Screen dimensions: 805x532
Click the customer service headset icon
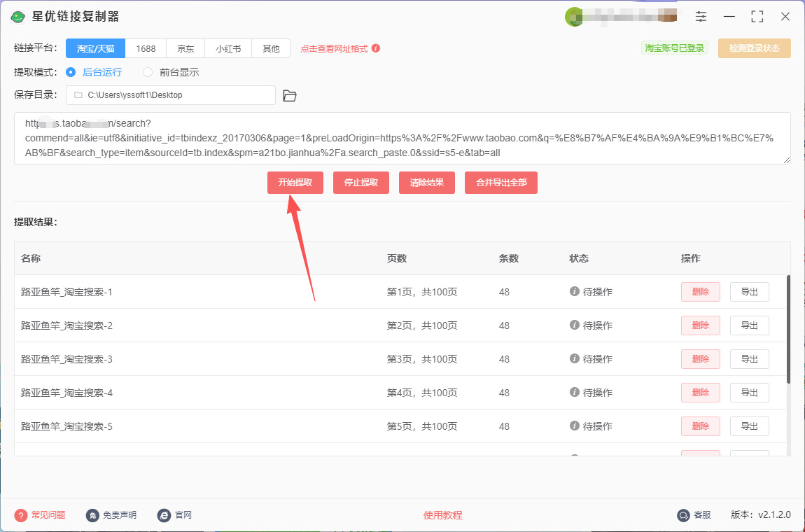click(x=683, y=515)
